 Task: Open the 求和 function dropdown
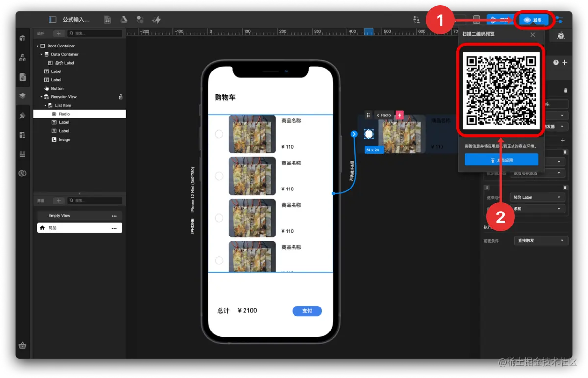(538, 209)
